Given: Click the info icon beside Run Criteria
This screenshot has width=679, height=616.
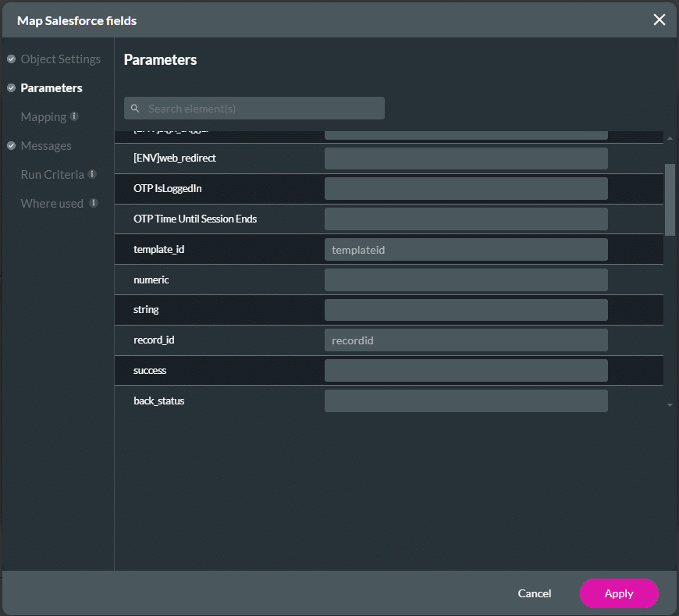Looking at the screenshot, I should pyautogui.click(x=92, y=174).
